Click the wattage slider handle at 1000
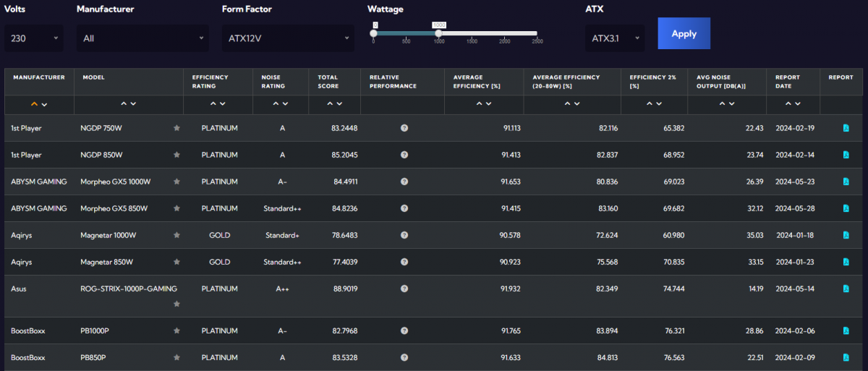The width and height of the screenshot is (868, 371). (438, 33)
